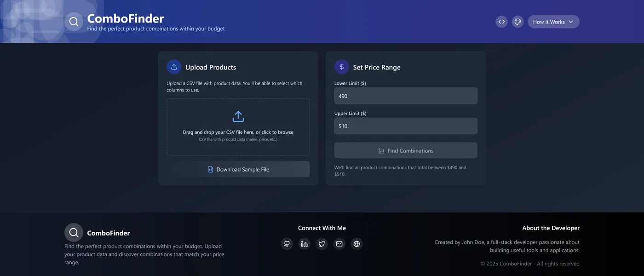Click the About the Developer heading
Screen dimensions: 644x276
click(551, 228)
